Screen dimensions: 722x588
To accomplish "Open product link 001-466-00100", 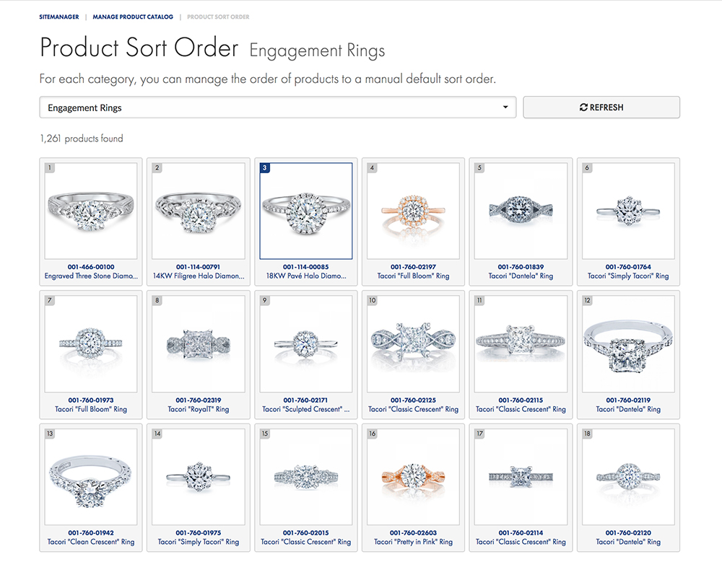I will pyautogui.click(x=90, y=266).
